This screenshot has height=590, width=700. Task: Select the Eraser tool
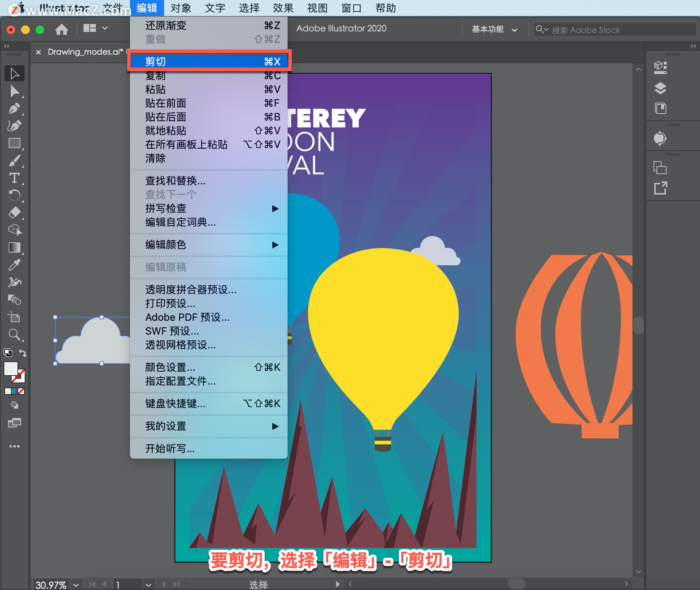point(14,212)
